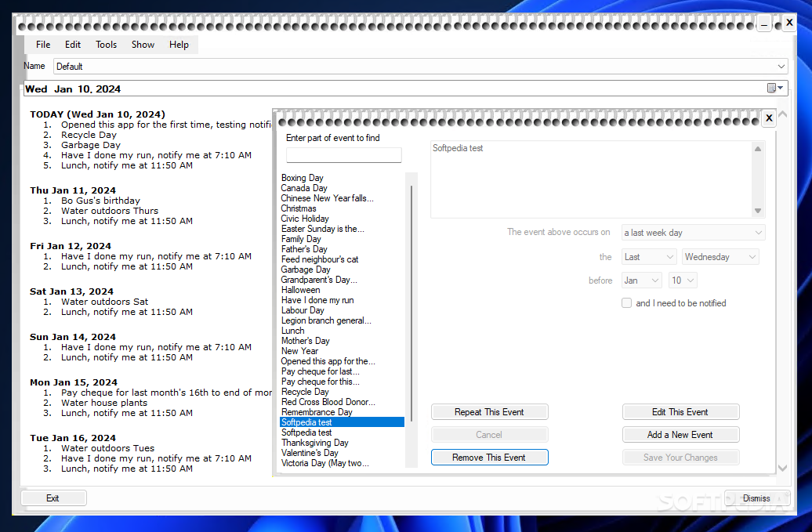The width and height of the screenshot is (812, 532).
Task: Select 'Christmas' in event list
Action: click(299, 208)
